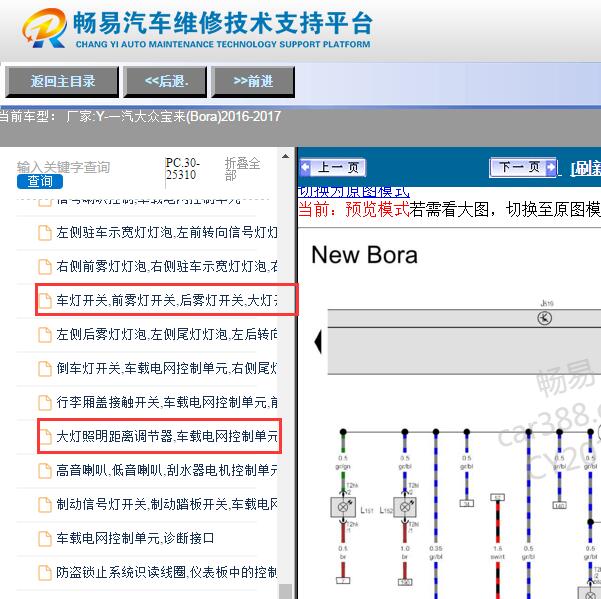Screen dimensions: 601x599
Task: Open 倒车灯开关,车载电网控制单元 entry
Action: [x=167, y=368]
